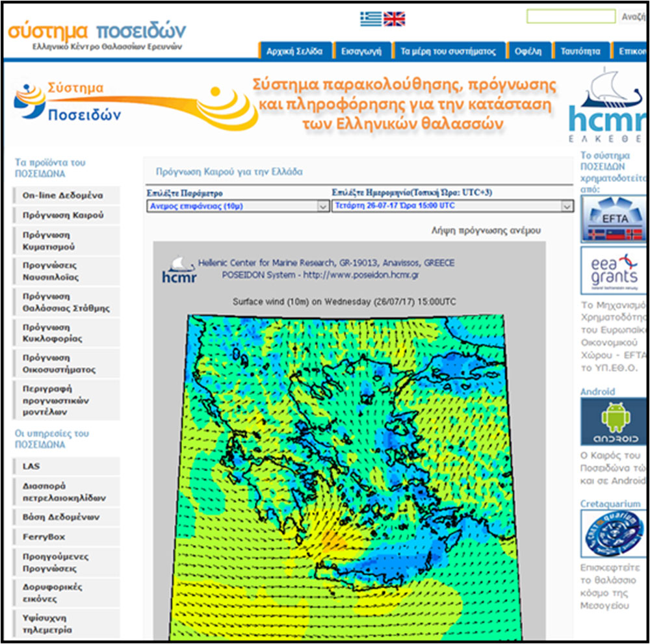Open the eea grants logo
This screenshot has width=650, height=644.
[x=614, y=270]
